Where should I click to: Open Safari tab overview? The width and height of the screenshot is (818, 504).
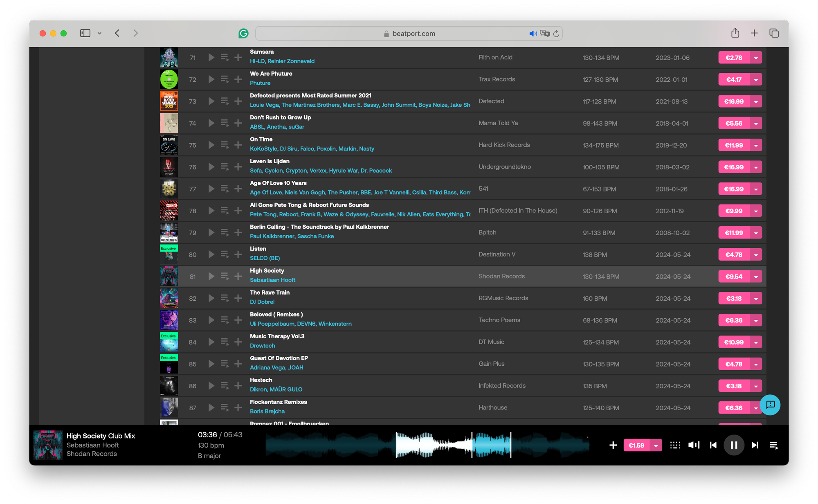coord(774,33)
